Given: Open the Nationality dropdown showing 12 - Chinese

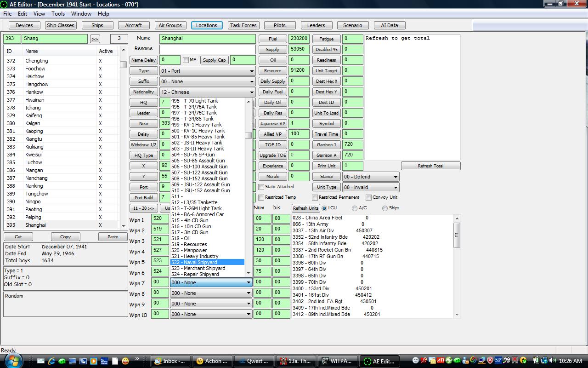Looking at the screenshot, I should (x=207, y=92).
